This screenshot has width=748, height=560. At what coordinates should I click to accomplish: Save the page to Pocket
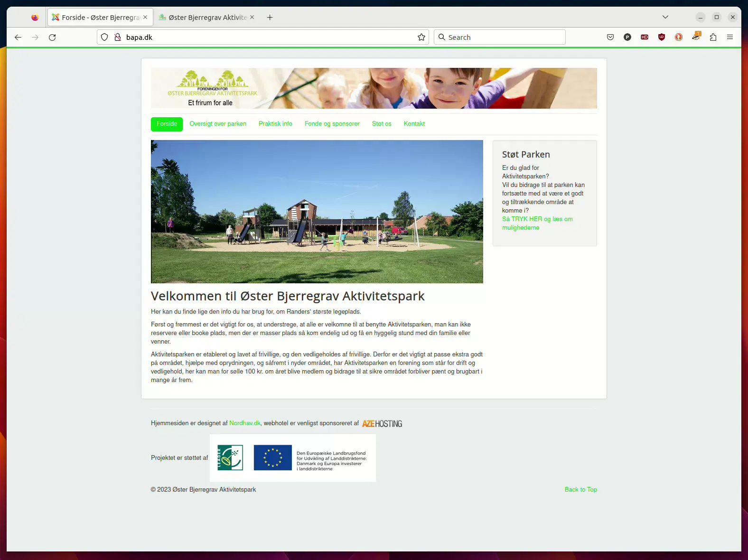tap(610, 37)
